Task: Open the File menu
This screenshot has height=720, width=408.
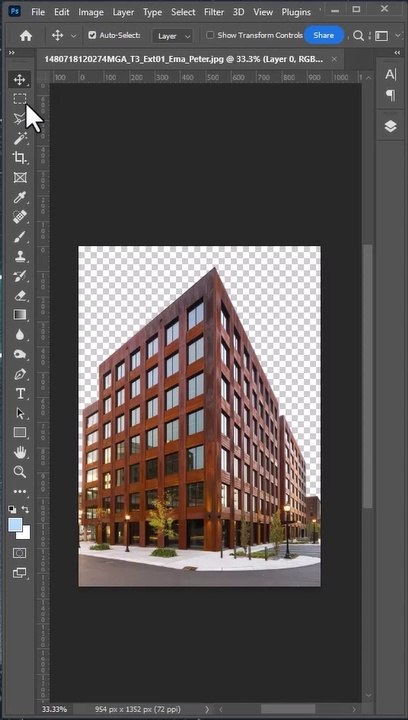Action: (38, 12)
